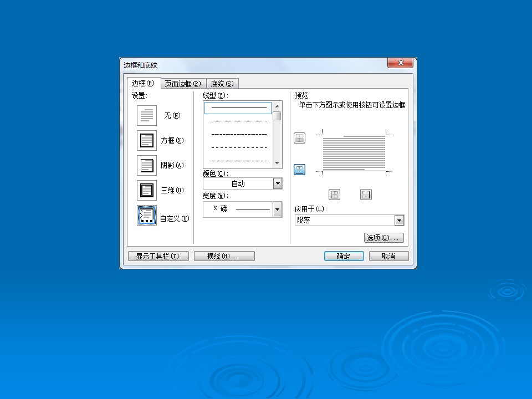This screenshot has width=532, height=399.
Task: Click the 无 setting label
Action: (172, 116)
